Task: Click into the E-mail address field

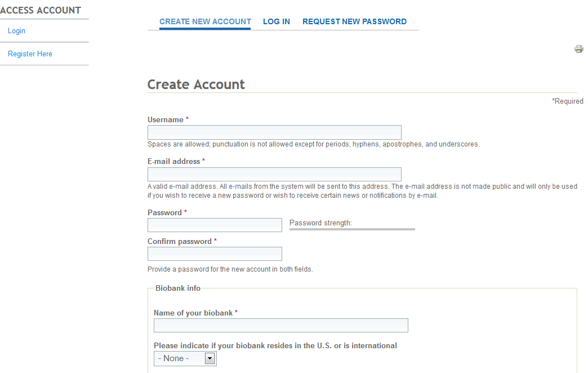Action: tap(274, 174)
